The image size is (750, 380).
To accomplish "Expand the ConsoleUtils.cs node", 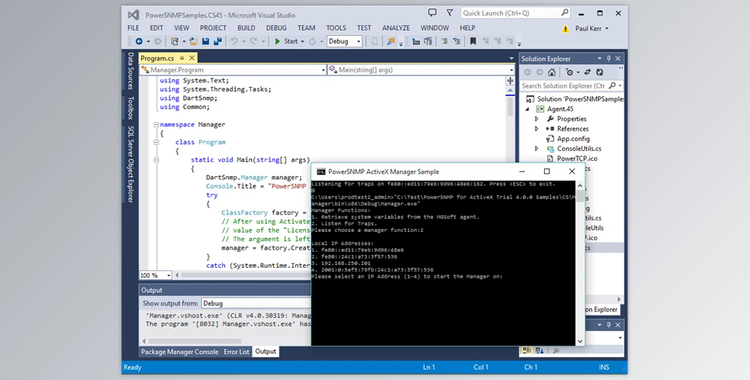I will coord(536,149).
